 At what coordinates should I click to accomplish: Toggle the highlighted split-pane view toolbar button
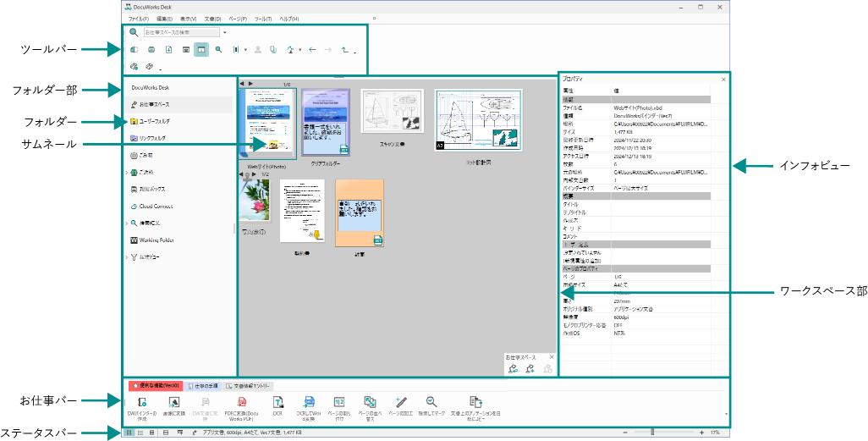(201, 50)
